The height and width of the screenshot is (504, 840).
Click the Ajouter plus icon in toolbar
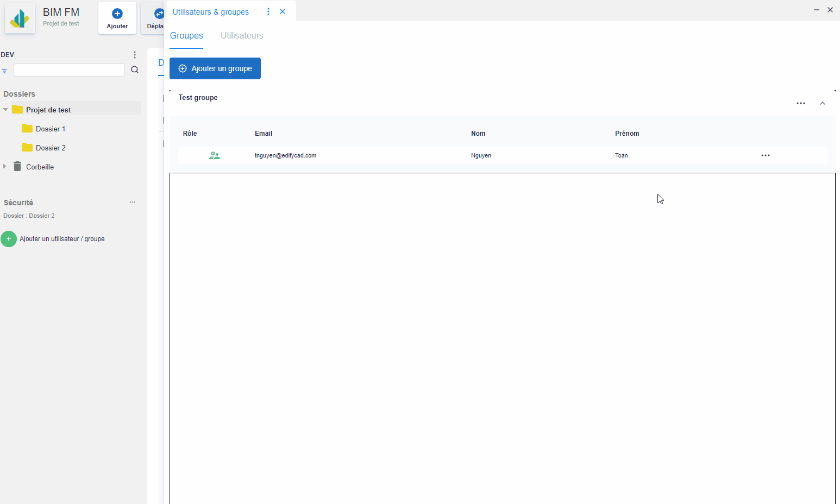pos(117,14)
